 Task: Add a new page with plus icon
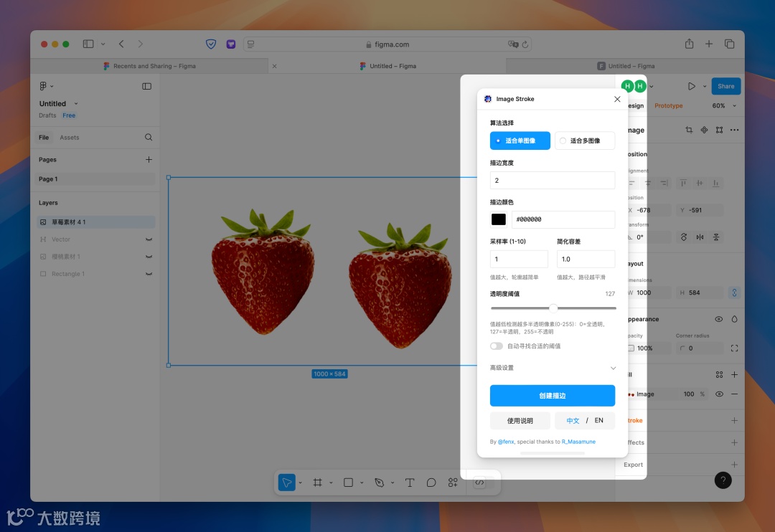pyautogui.click(x=149, y=160)
